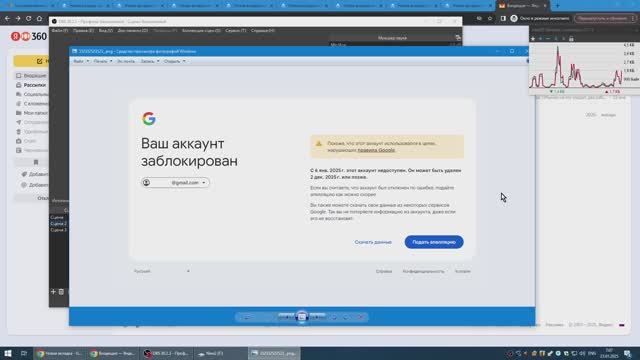Click the Yandex 360 logo
This screenshot has height=360, width=640.
click(29, 36)
